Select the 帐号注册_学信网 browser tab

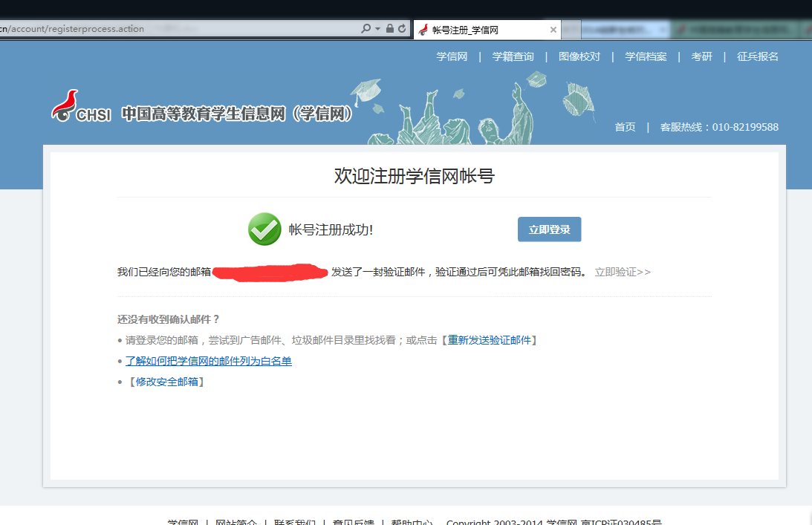(x=487, y=30)
